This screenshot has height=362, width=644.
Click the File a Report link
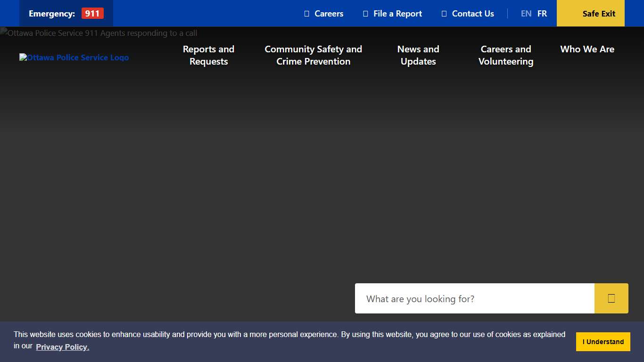coord(397,14)
